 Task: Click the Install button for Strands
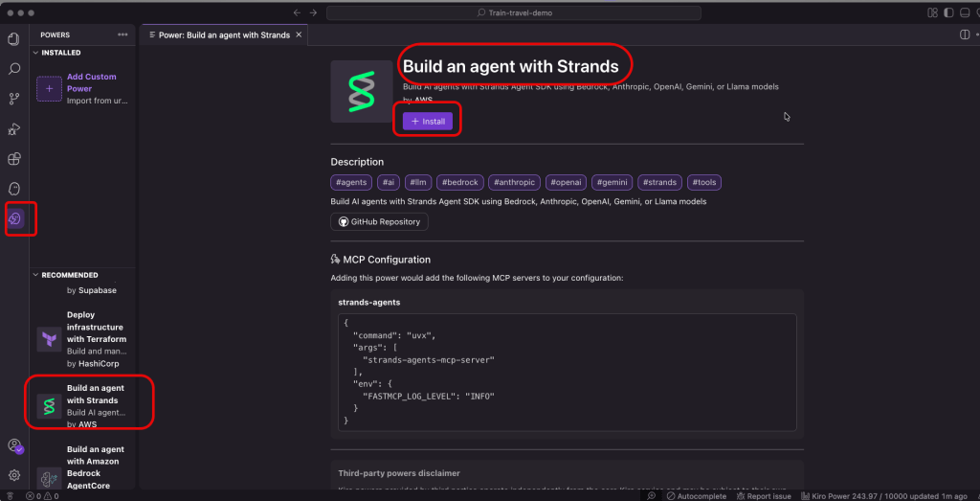point(428,122)
